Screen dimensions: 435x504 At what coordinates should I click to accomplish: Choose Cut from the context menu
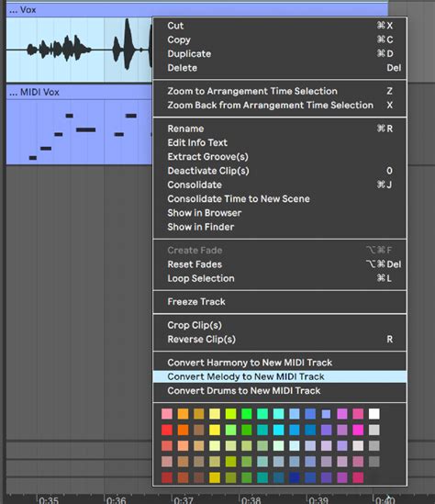point(280,26)
